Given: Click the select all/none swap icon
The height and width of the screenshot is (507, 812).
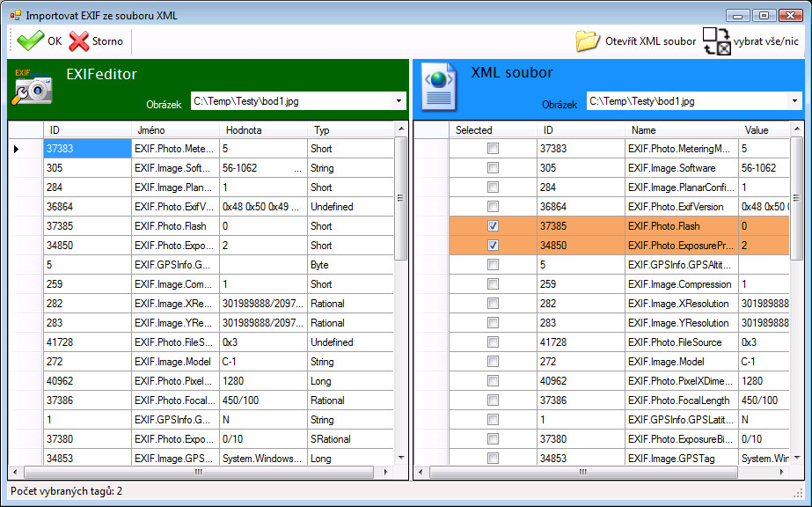Looking at the screenshot, I should 716,41.
